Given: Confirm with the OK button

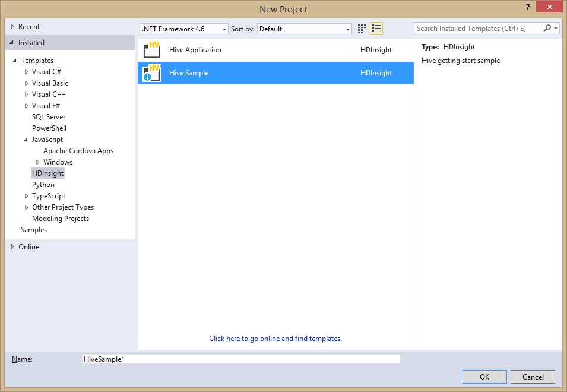Looking at the screenshot, I should point(484,377).
